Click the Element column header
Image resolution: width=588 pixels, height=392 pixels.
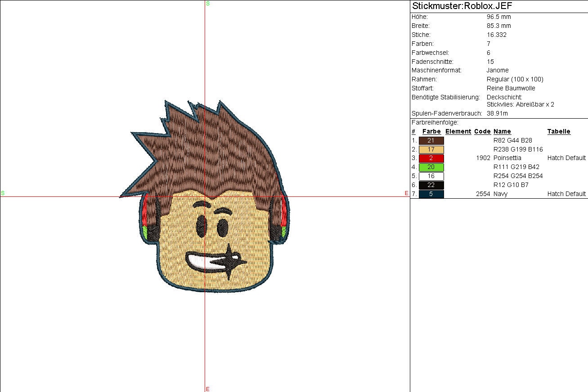(458, 131)
